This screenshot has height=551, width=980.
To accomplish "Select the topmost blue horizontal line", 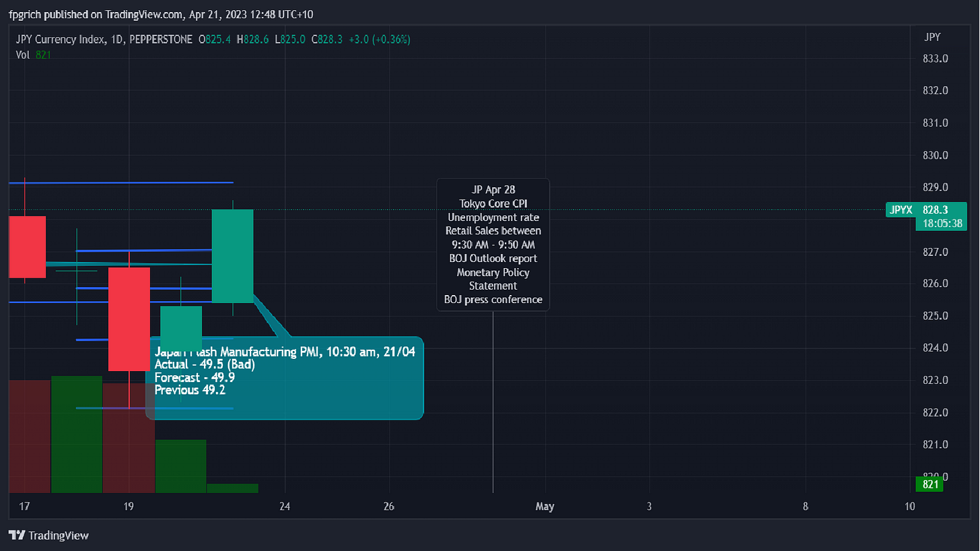I will (121, 183).
